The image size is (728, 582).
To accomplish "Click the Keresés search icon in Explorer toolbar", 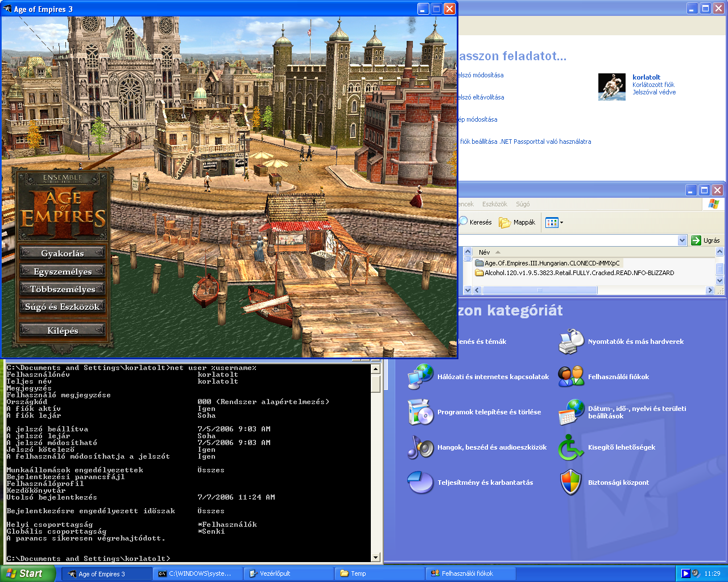I will [x=464, y=222].
